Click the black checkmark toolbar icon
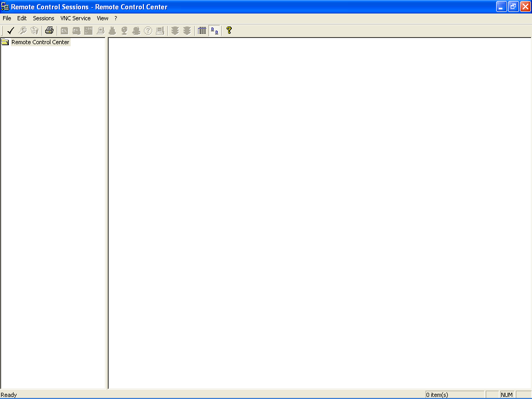532x399 pixels. point(10,31)
